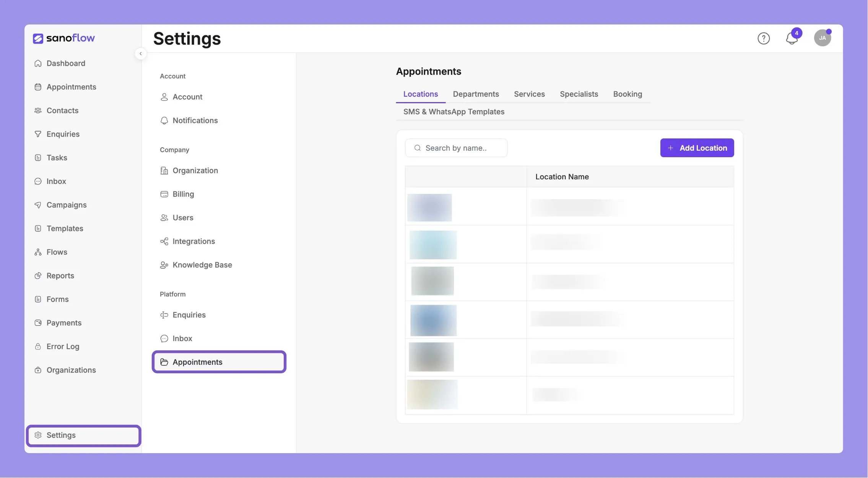
Task: Open Account settings
Action: (187, 97)
